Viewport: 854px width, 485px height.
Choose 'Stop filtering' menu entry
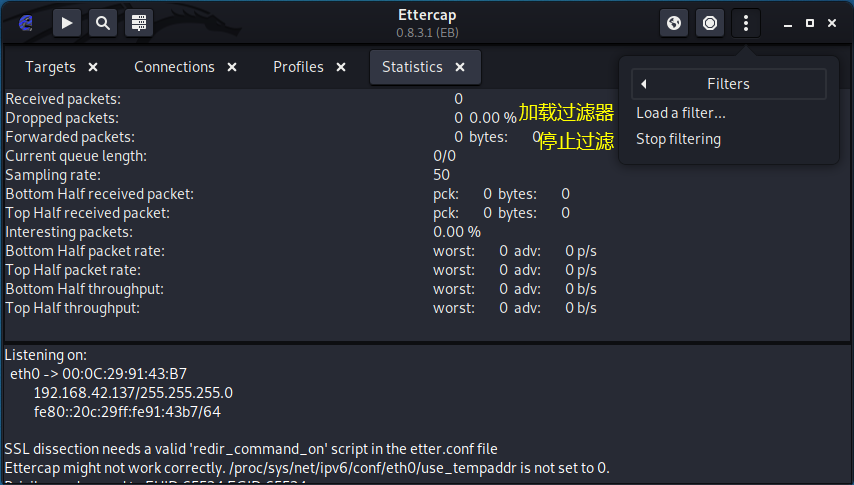[679, 139]
